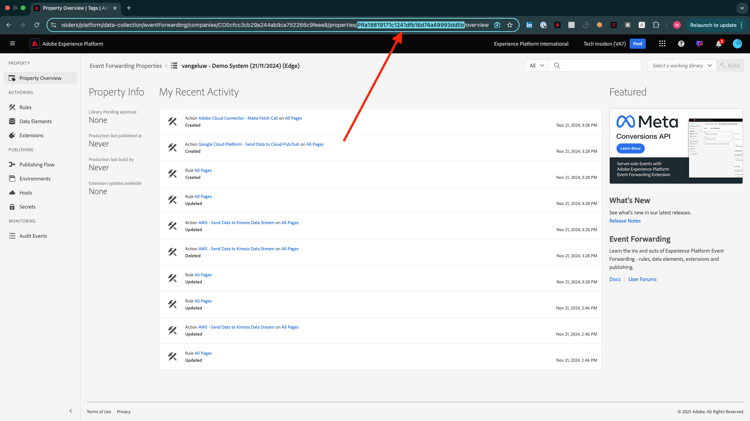Open the Select a working library dropdown
This screenshot has width=750, height=421.
point(682,66)
